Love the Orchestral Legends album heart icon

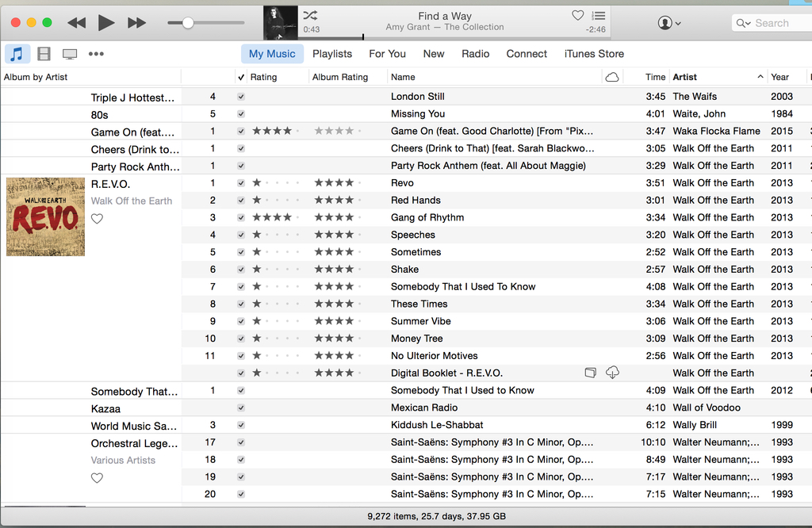pos(97,478)
